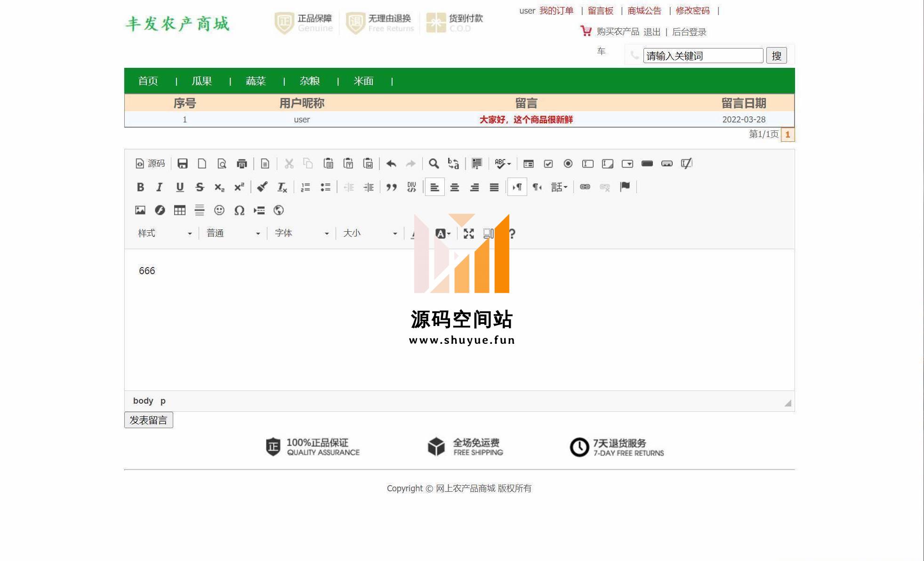This screenshot has height=561, width=924.
Task: Click the Paste icon
Action: [x=329, y=163]
